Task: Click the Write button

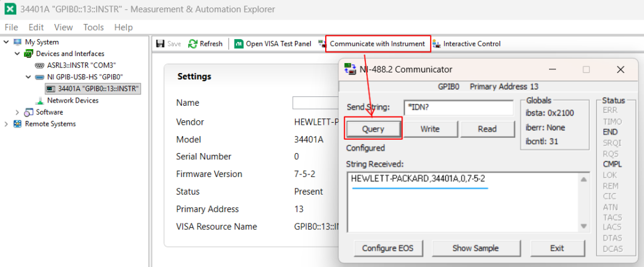Action: 430,129
